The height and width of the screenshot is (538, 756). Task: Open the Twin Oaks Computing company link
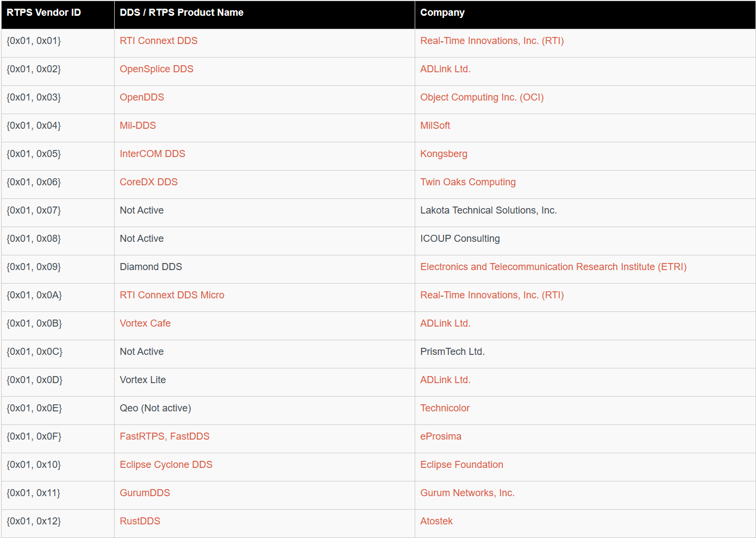tap(467, 182)
